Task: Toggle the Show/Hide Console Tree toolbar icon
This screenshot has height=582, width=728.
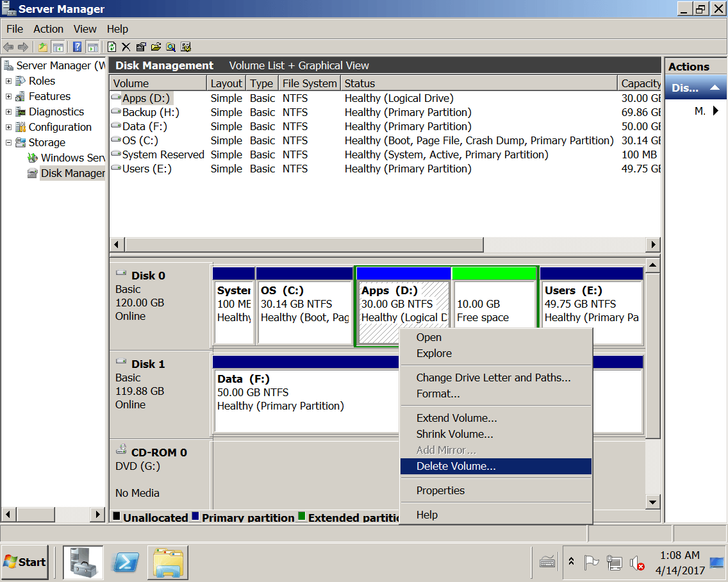Action: pyautogui.click(x=58, y=47)
